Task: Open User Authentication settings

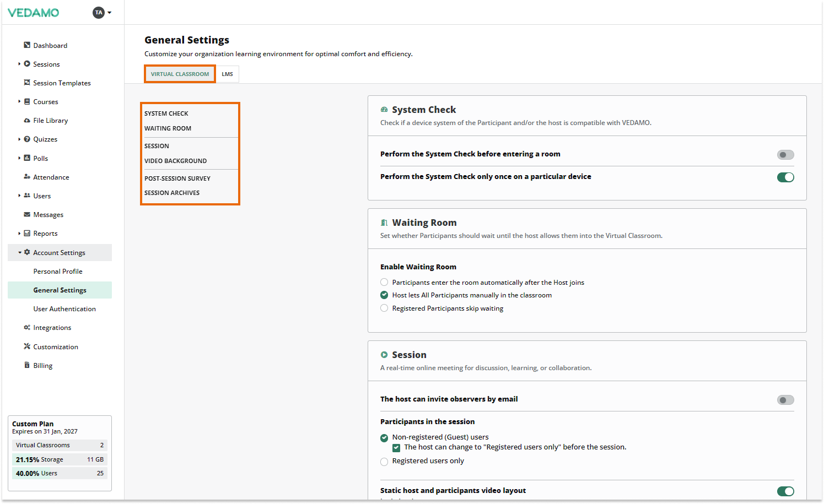Action: click(x=64, y=308)
